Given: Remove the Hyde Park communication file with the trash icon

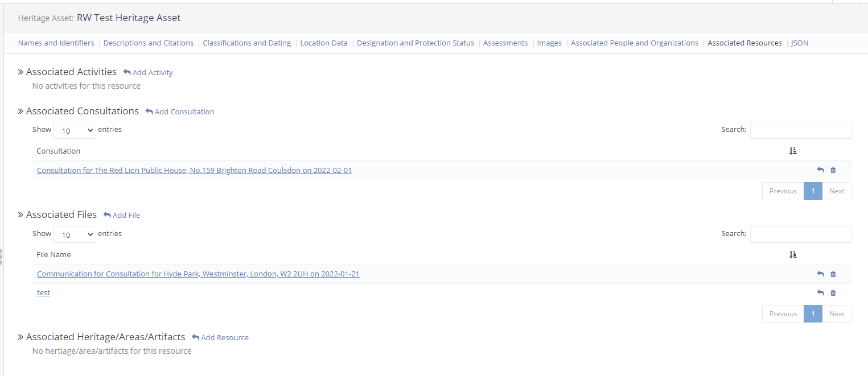Looking at the screenshot, I should pos(833,274).
